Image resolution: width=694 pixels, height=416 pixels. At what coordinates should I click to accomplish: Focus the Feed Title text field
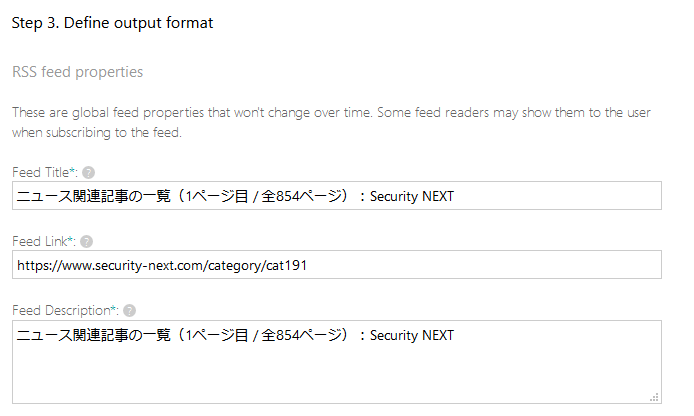337,196
